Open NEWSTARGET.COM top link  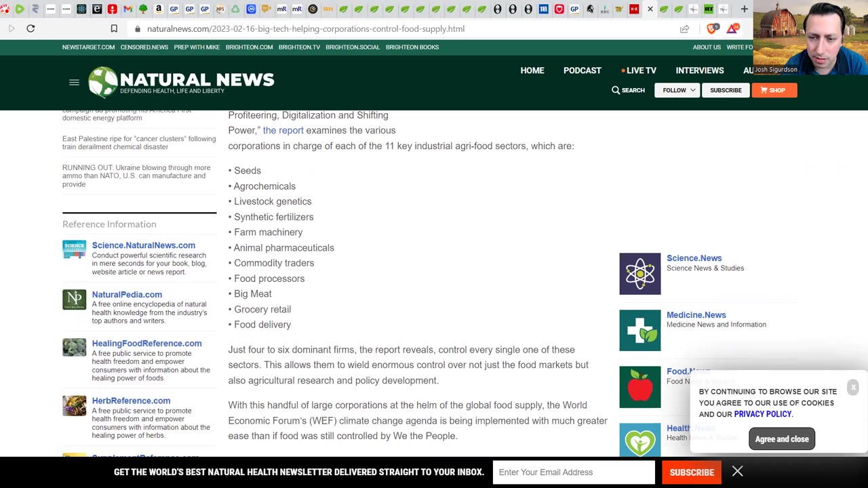pyautogui.click(x=89, y=47)
